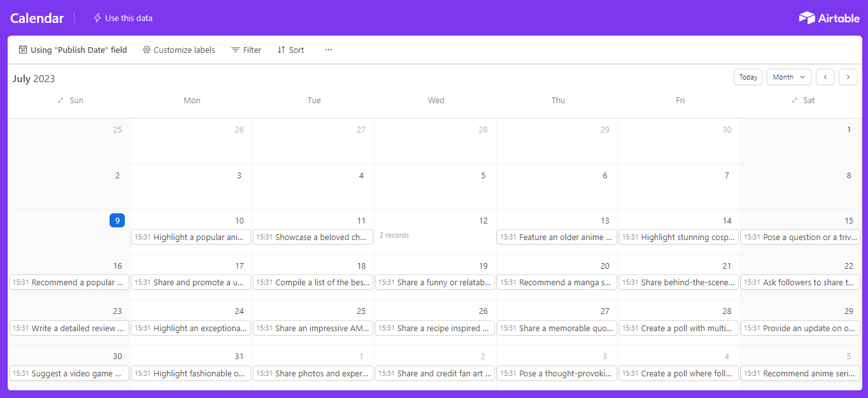The width and height of the screenshot is (868, 398).
Task: Go to the next month
Action: (x=848, y=77)
